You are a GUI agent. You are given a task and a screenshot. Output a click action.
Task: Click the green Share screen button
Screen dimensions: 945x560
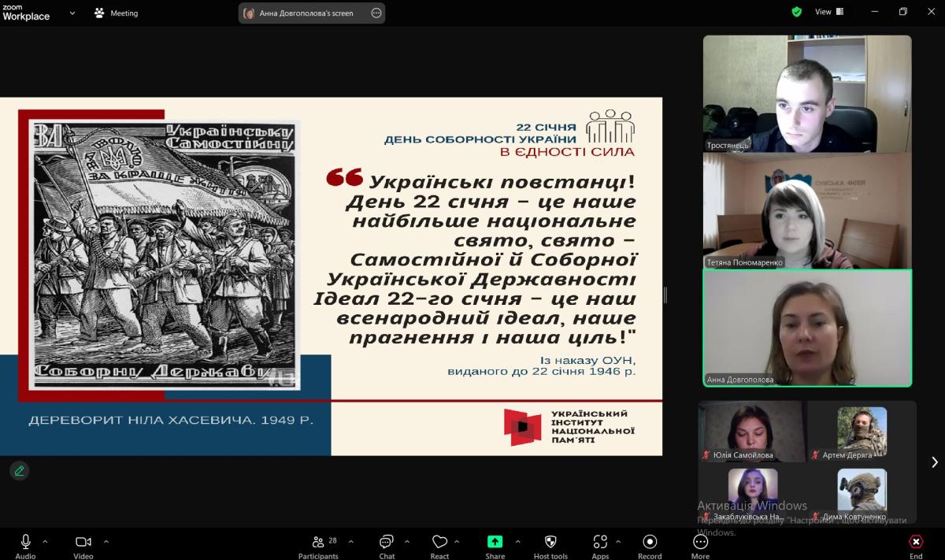tap(495, 543)
